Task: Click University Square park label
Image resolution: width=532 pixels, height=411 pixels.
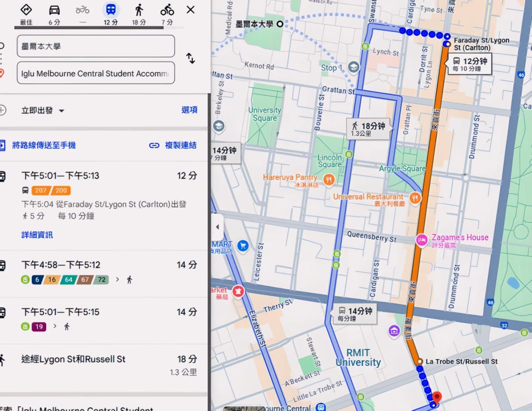Action: pos(265,114)
